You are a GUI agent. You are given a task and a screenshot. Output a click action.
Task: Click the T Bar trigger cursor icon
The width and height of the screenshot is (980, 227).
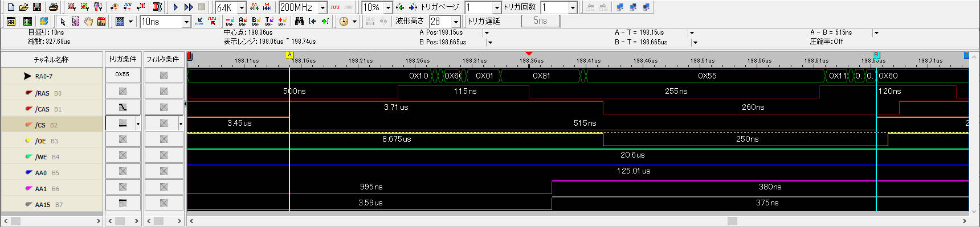click(x=269, y=21)
